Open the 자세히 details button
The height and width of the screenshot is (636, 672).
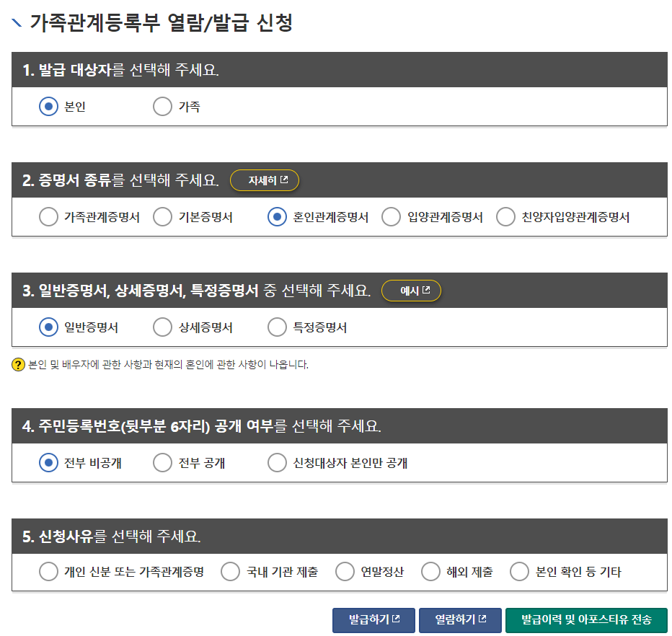[265, 180]
